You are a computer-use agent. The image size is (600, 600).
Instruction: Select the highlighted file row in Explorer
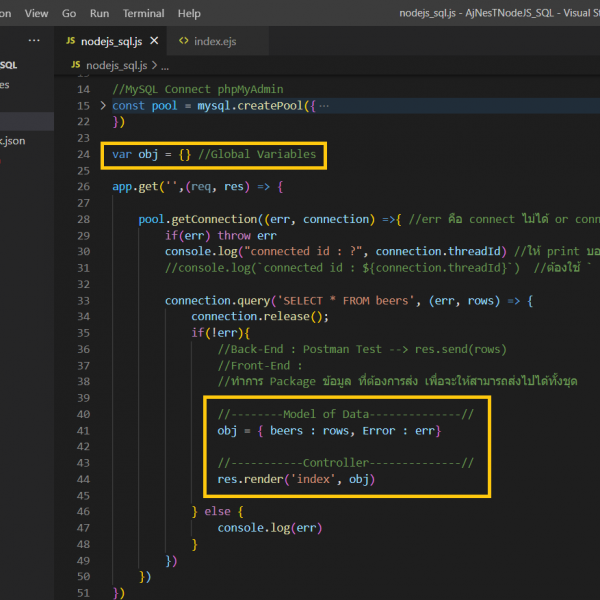(x=25, y=121)
